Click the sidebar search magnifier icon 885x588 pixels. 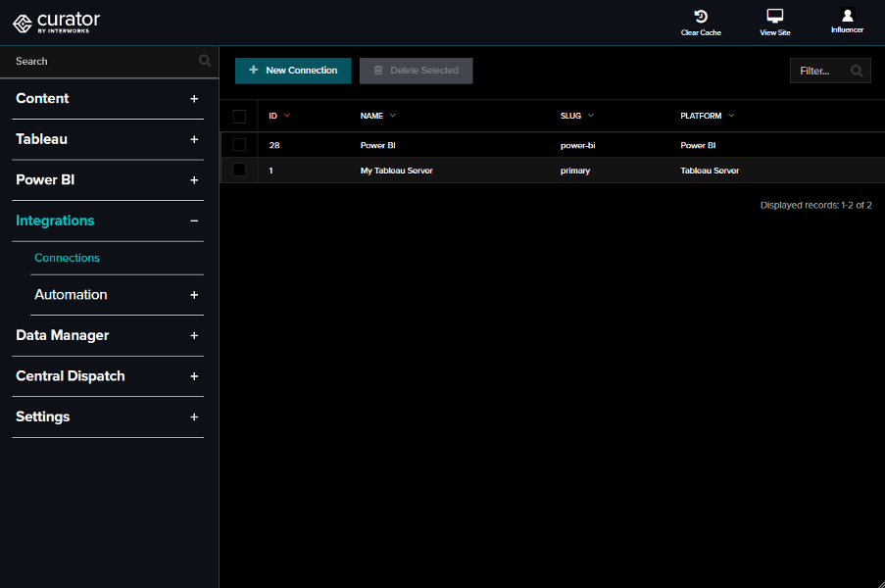(x=205, y=61)
